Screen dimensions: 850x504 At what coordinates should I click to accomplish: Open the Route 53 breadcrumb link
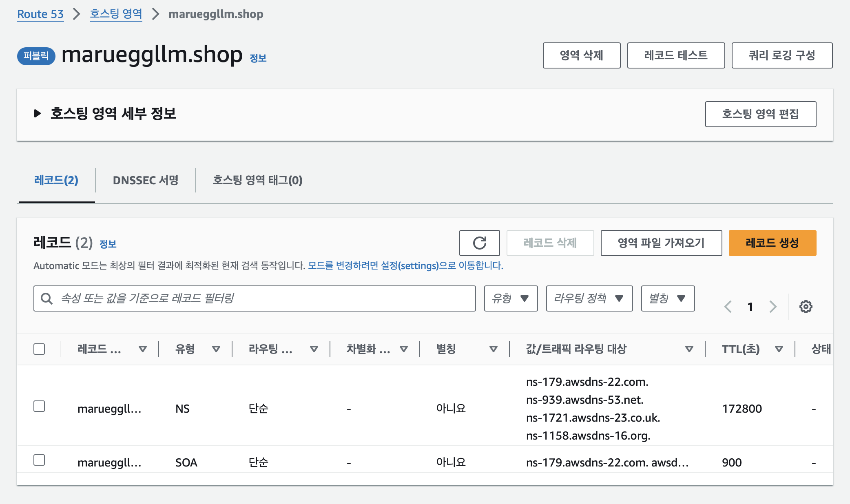(40, 14)
